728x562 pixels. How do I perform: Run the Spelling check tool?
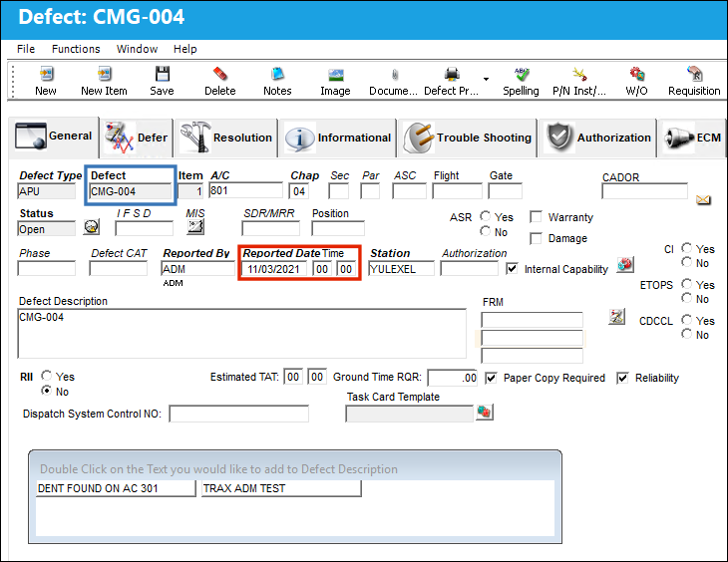(521, 81)
